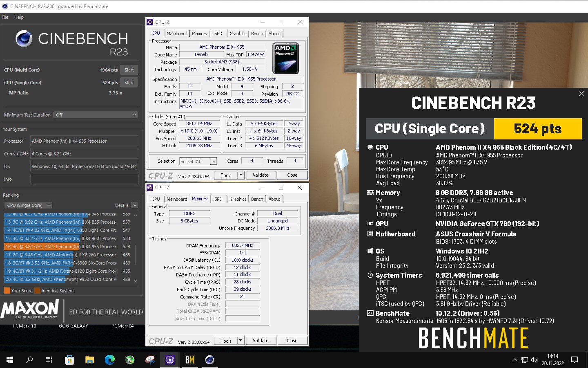Open the Windows Start menu
The height and width of the screenshot is (368, 588).
(x=10, y=360)
